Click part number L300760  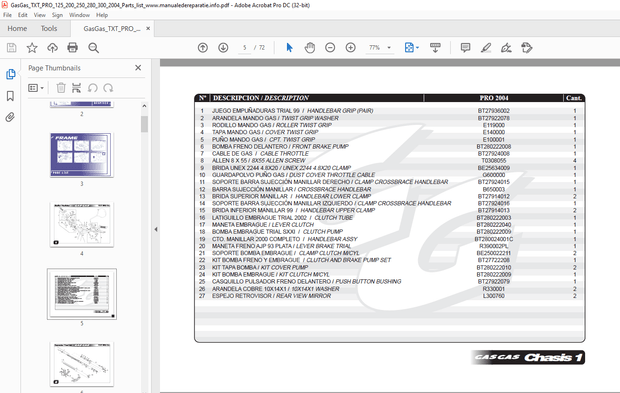tap(493, 296)
